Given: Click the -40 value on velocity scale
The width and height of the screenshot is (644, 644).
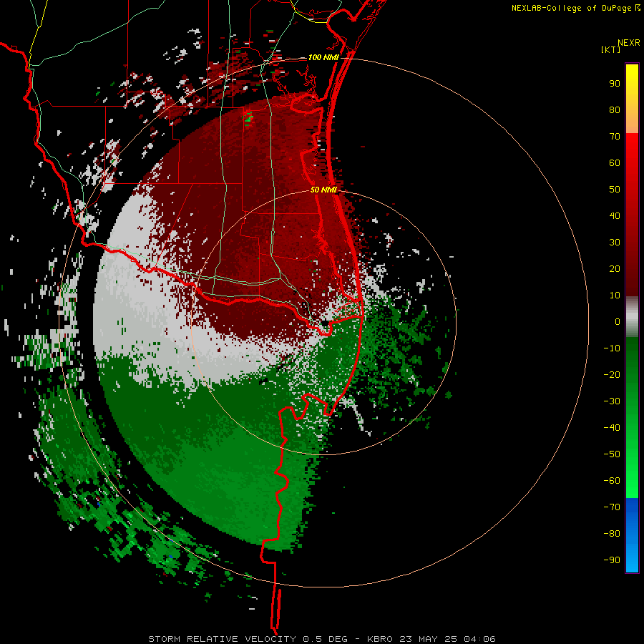Looking at the screenshot, I should [612, 428].
